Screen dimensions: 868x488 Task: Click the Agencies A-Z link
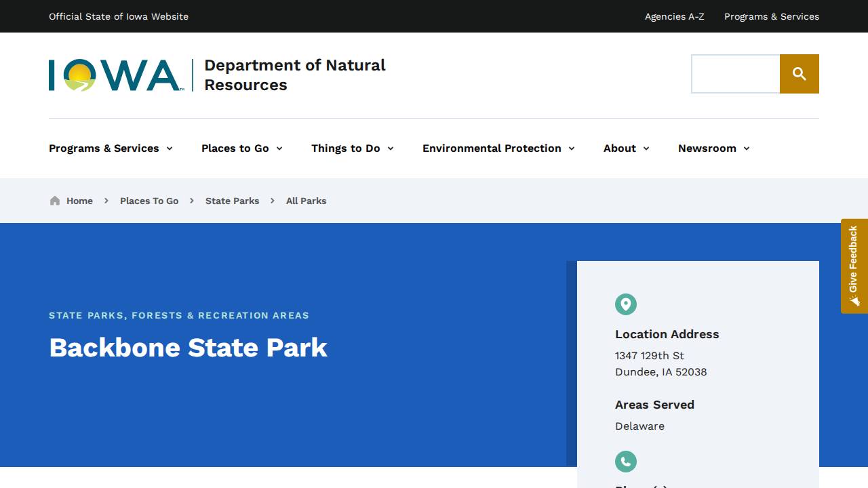pyautogui.click(x=674, y=16)
